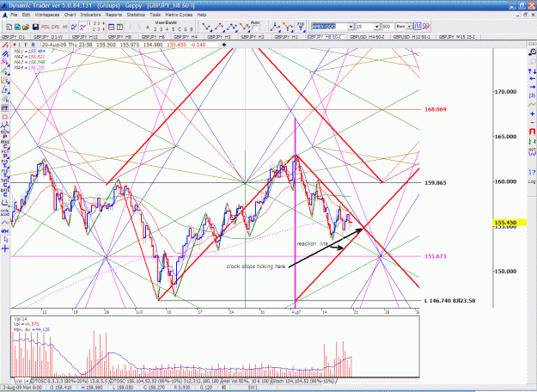
Task: Select the TIME C tool
Action: (5, 182)
